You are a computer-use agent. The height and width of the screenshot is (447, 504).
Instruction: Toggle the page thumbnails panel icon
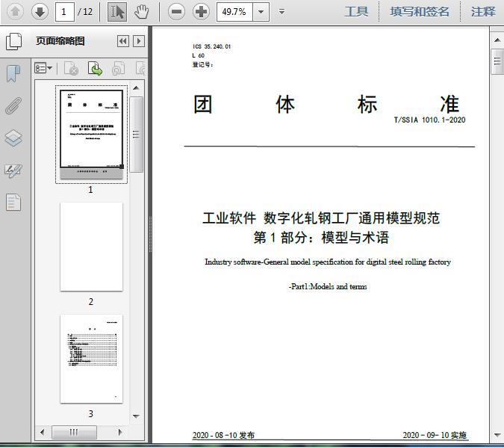click(x=13, y=42)
